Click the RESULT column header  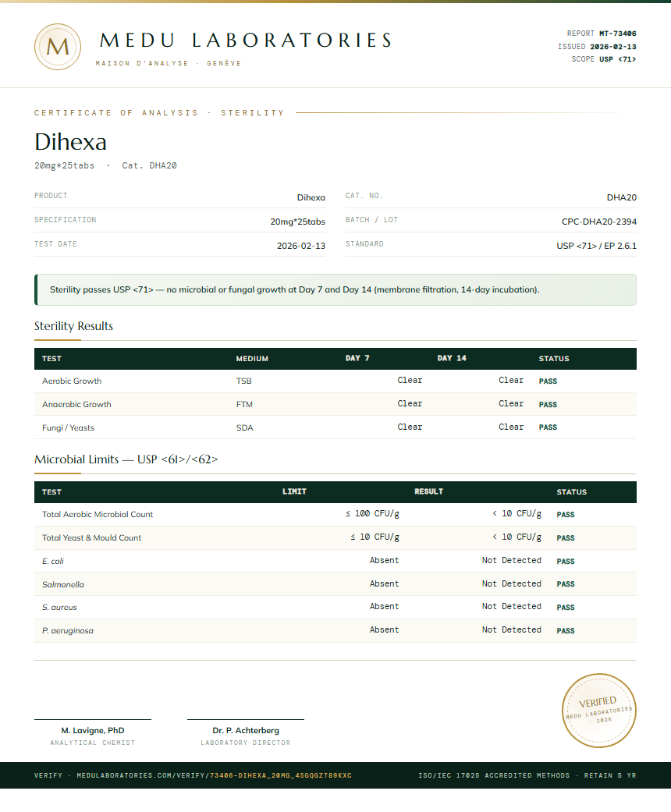pyautogui.click(x=428, y=491)
